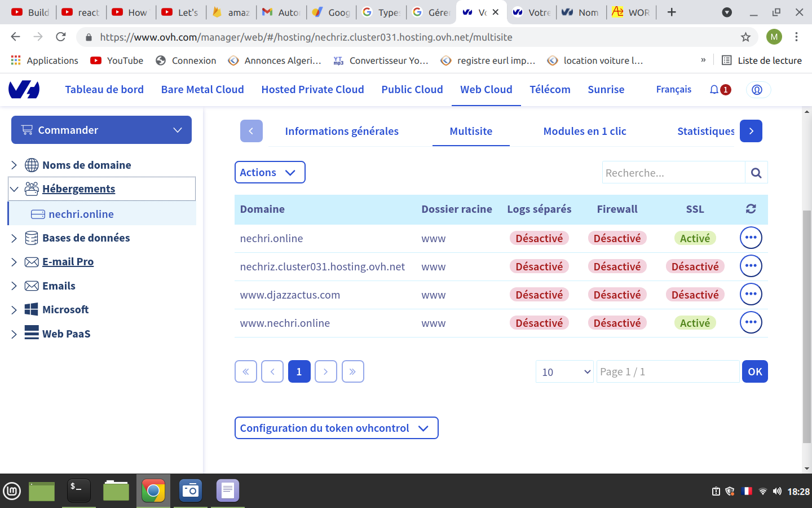The image size is (812, 508).
Task: Open the user account icon
Action: pyautogui.click(x=757, y=90)
